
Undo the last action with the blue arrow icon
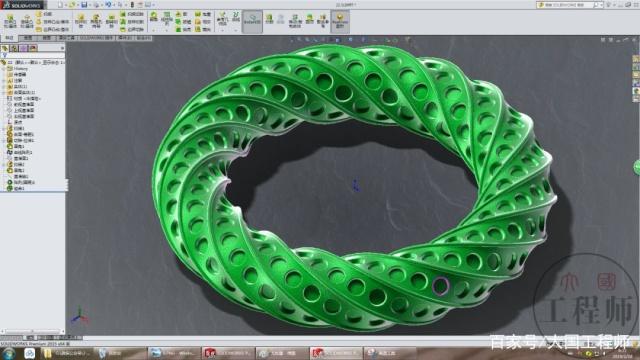click(108, 5)
